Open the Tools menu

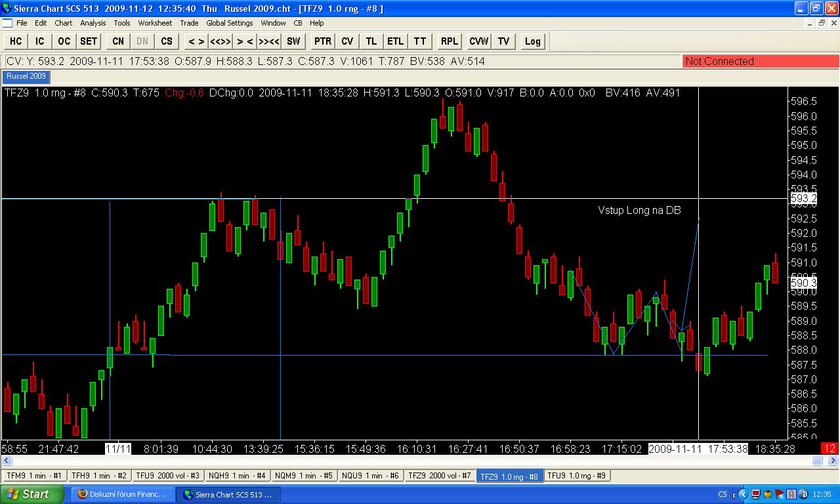[x=122, y=23]
